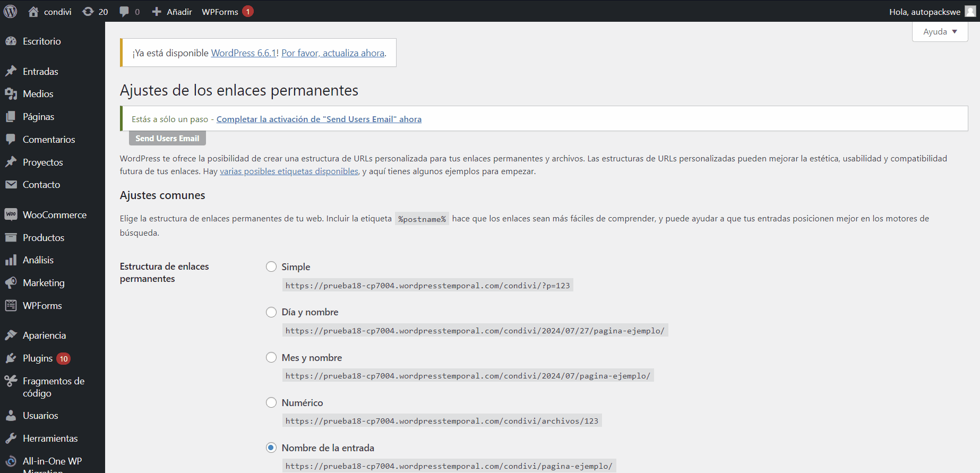Click the %postname% code tag

pyautogui.click(x=422, y=219)
